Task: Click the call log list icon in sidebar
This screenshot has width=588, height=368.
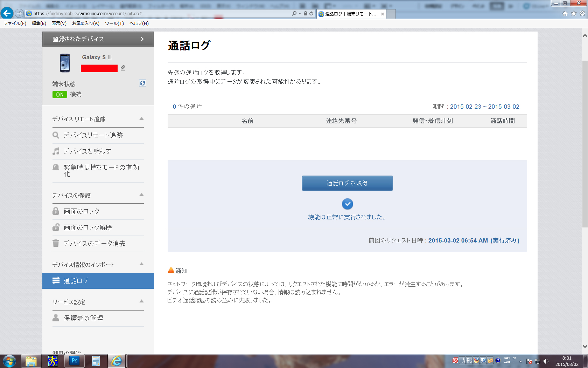Action: tap(56, 280)
